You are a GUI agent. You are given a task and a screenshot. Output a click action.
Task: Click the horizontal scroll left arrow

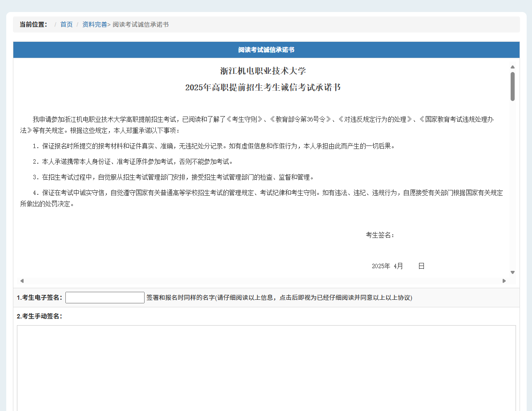coord(22,281)
